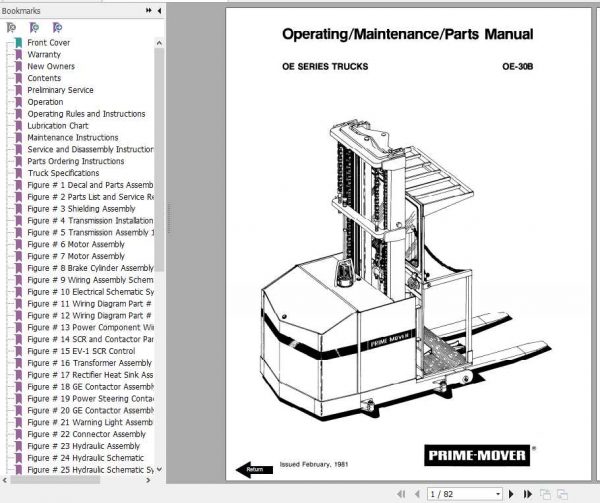The image size is (600, 503).
Task: Click the bookmarks vertical scrollbar thumb
Action: tap(159, 160)
